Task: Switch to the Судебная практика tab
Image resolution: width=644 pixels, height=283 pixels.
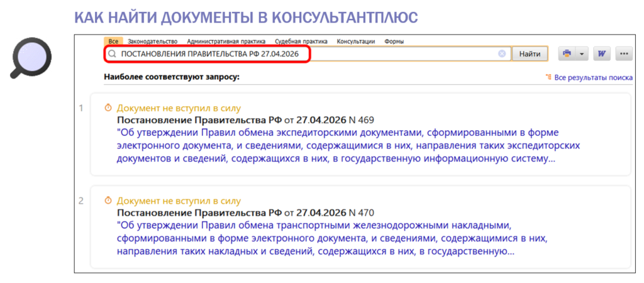Action: 301,41
